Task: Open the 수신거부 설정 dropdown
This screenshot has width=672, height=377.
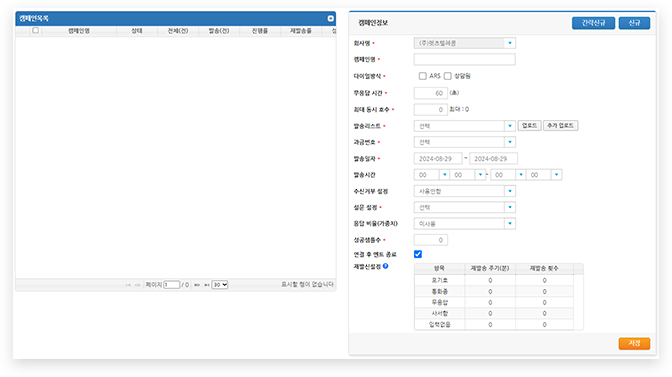Action: coord(465,191)
